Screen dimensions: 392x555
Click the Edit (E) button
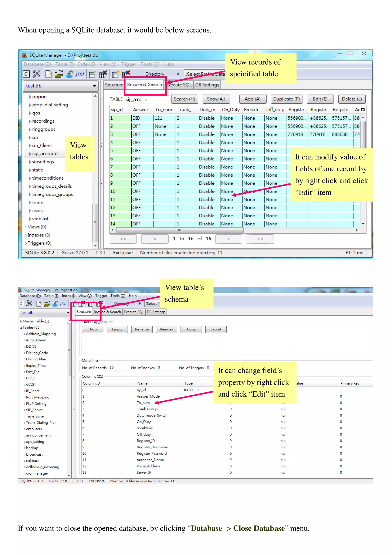tap(320, 99)
